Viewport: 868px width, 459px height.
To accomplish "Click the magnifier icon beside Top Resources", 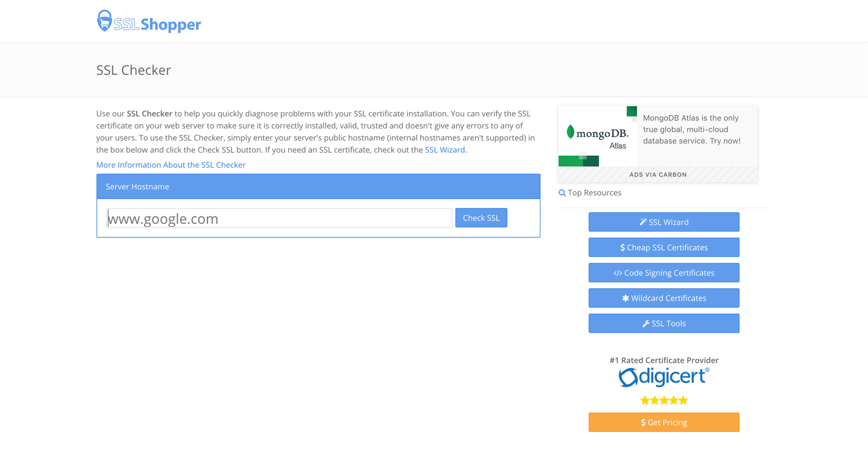I will [562, 193].
